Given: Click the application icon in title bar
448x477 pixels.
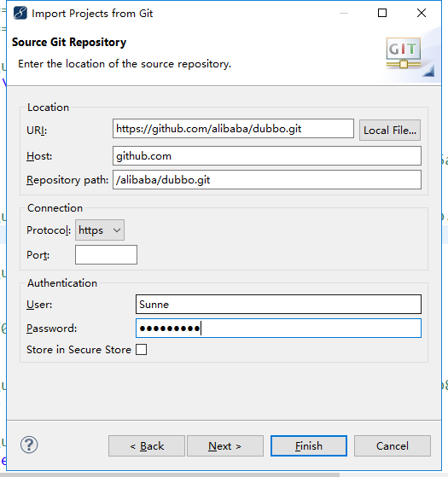Looking at the screenshot, I should pos(20,13).
